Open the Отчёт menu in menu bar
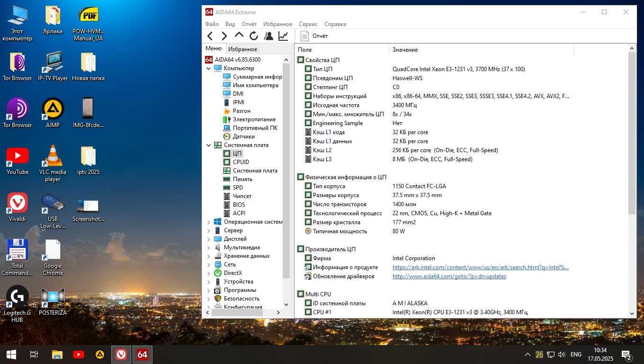The width and height of the screenshot is (644, 364). (249, 24)
